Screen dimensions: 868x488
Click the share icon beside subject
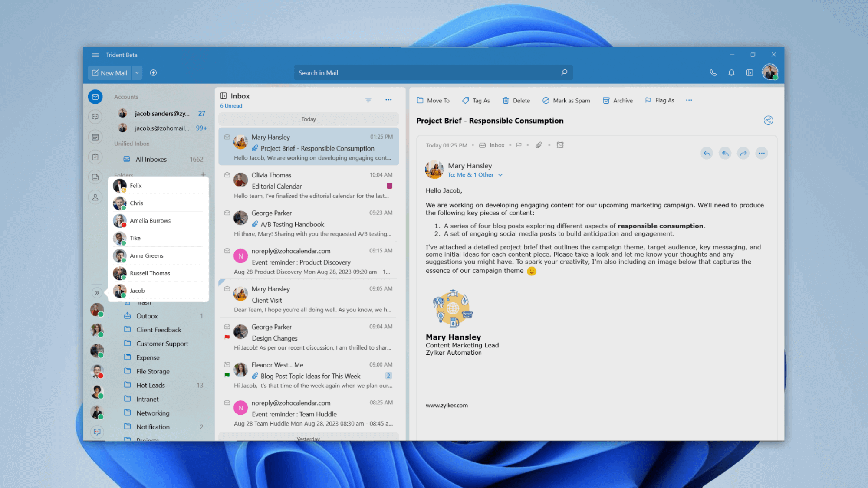[768, 121]
